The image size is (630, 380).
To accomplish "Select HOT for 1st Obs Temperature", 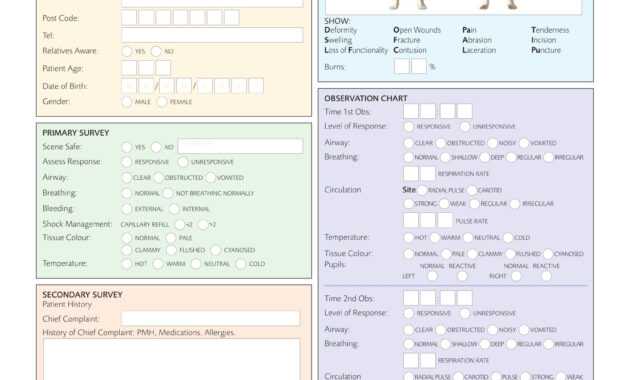I will (x=409, y=238).
